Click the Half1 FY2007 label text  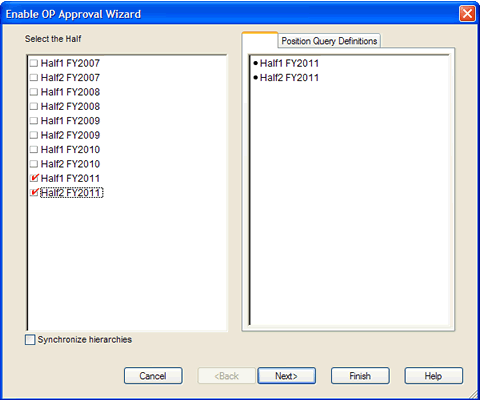70,63
